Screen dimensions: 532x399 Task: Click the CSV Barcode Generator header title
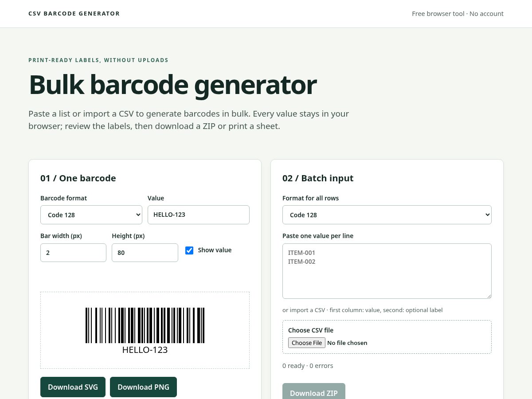click(x=74, y=14)
